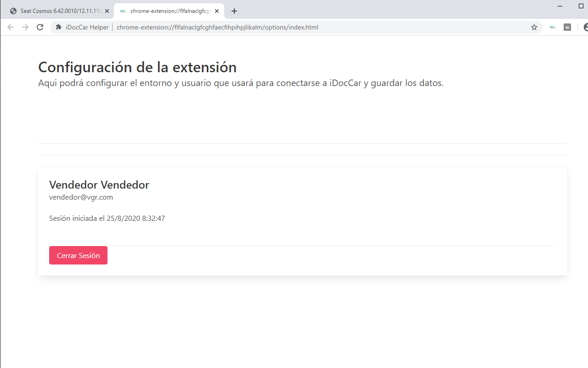Minimize the Chrome window

pyautogui.click(x=560, y=6)
